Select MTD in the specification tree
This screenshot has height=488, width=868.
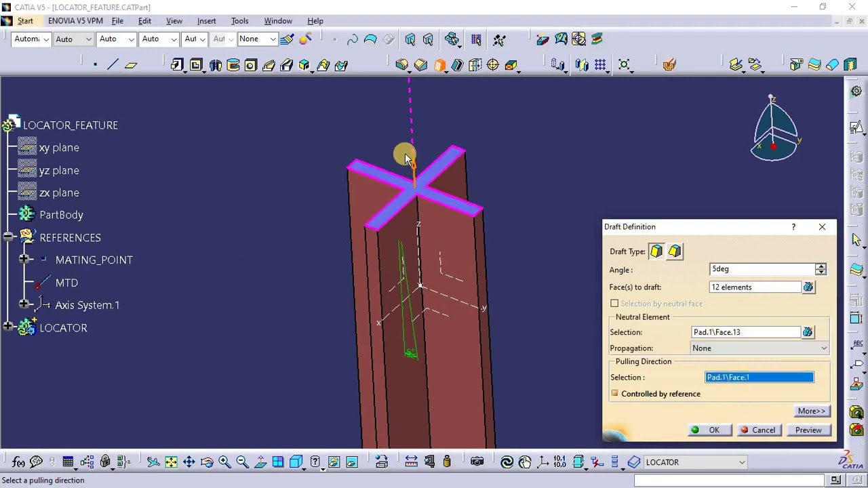coord(66,283)
